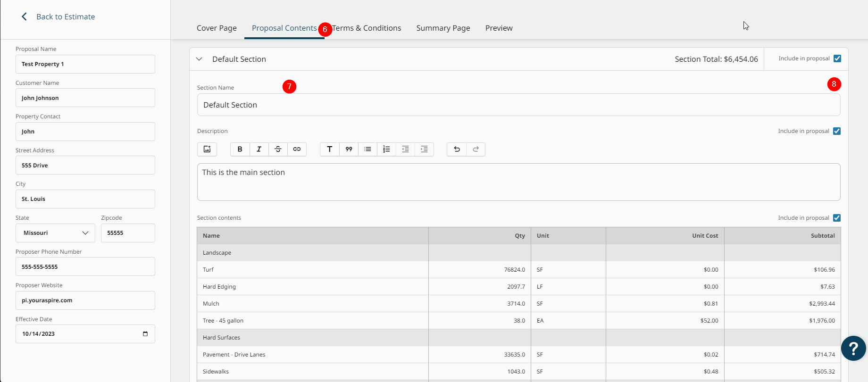Uncheck Include in proposal for Default Section header
Image resolution: width=868 pixels, height=382 pixels.
pyautogui.click(x=837, y=58)
